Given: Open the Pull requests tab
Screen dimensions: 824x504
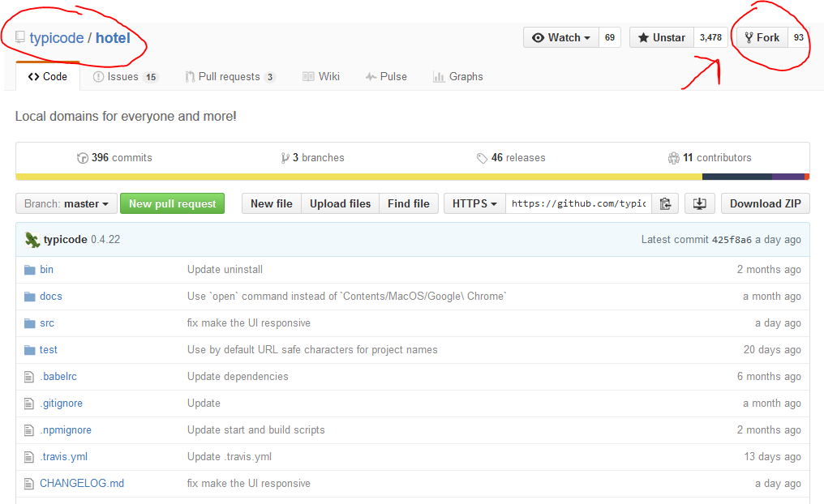Looking at the screenshot, I should click(x=230, y=77).
